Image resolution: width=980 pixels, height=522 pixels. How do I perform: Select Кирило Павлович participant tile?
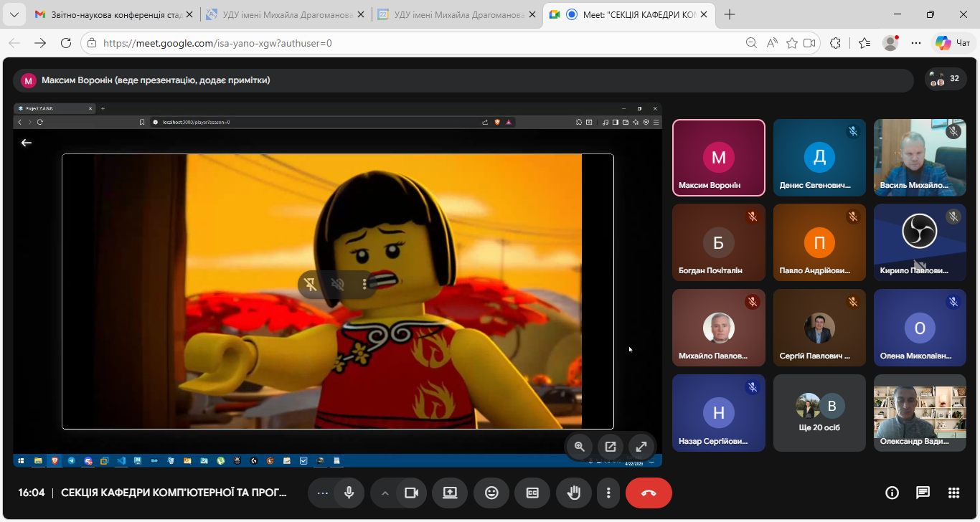coord(920,242)
